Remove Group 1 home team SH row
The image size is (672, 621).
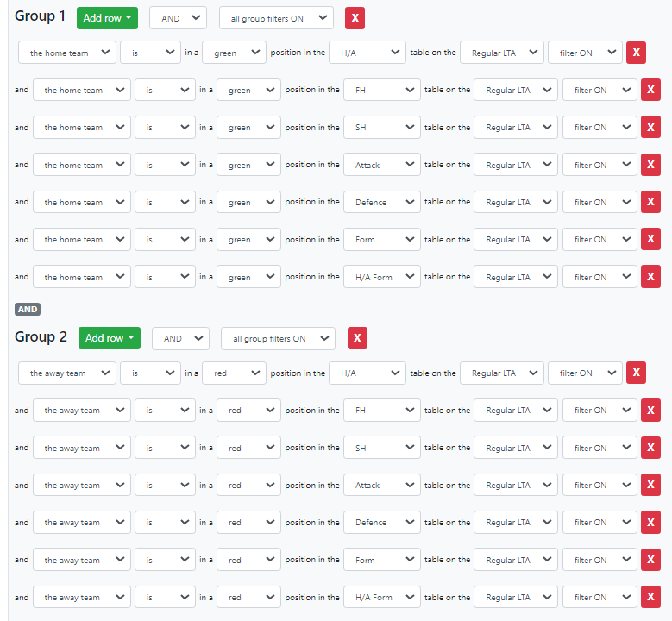pos(650,128)
